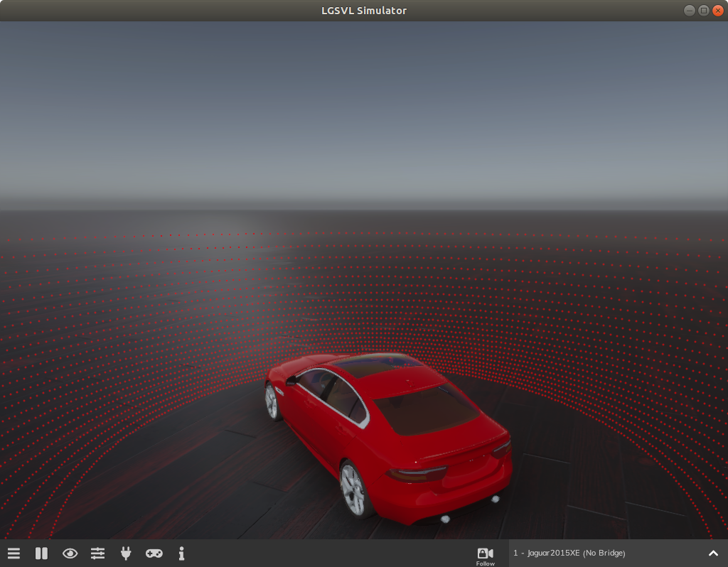Screen dimensions: 728x567
Task: Toggle Follow camera mode
Action: pyautogui.click(x=486, y=554)
